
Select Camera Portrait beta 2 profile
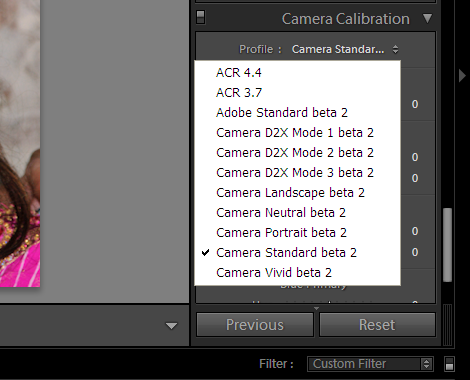click(297, 233)
